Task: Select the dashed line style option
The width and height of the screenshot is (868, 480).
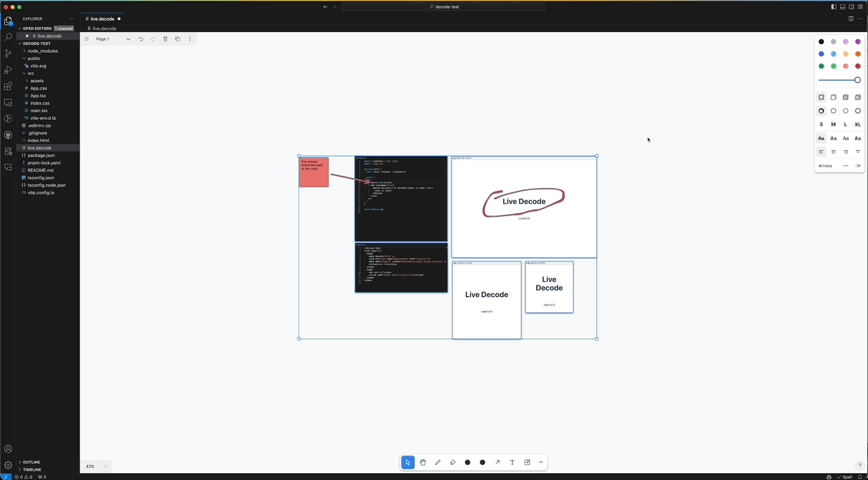Action: 833,111
